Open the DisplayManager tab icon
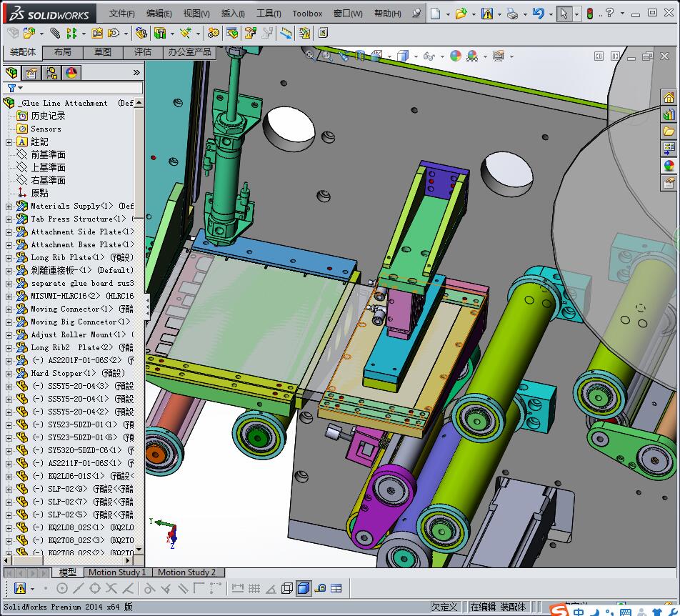The height and width of the screenshot is (616, 680). pyautogui.click(x=71, y=73)
